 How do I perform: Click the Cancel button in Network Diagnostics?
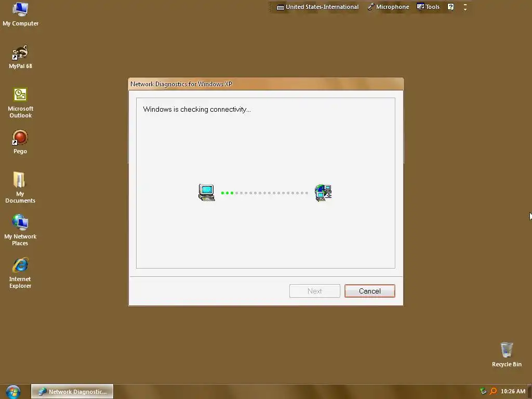(x=369, y=291)
